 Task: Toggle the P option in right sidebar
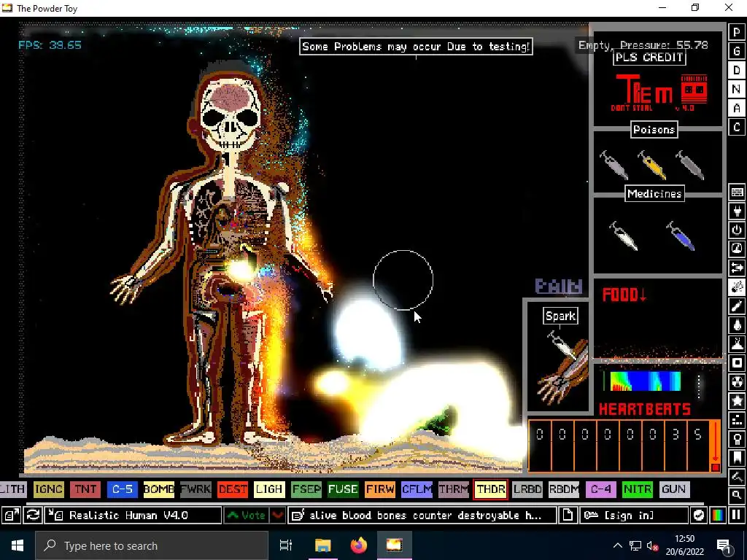coord(737,32)
